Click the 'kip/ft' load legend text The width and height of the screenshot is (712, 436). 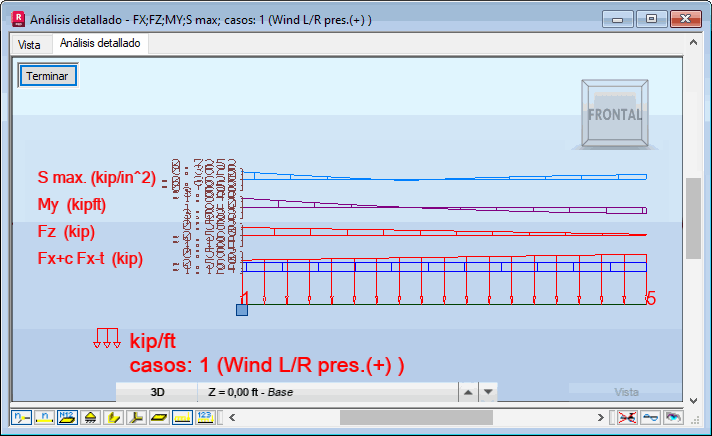(153, 341)
